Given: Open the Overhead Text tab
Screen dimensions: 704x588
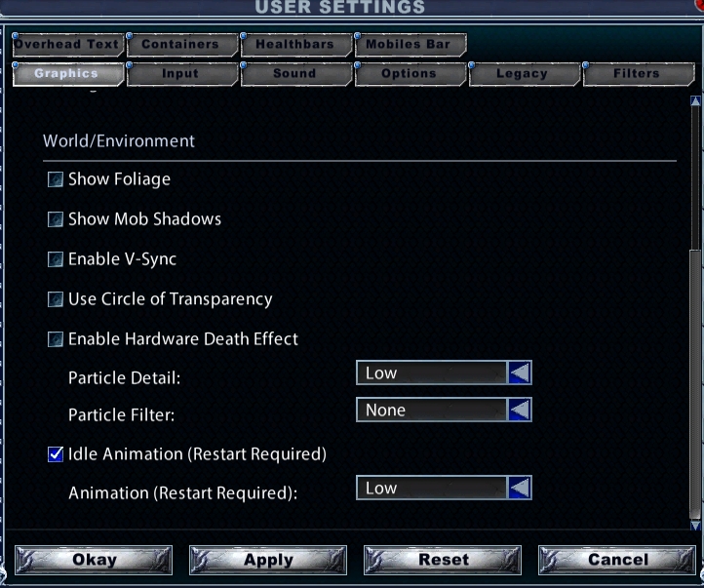Looking at the screenshot, I should coord(68,45).
